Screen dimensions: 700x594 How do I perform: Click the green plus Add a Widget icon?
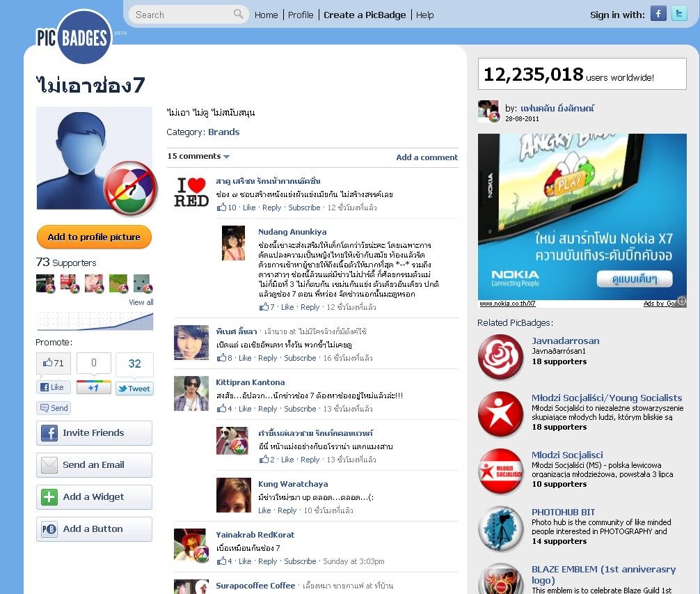(49, 497)
